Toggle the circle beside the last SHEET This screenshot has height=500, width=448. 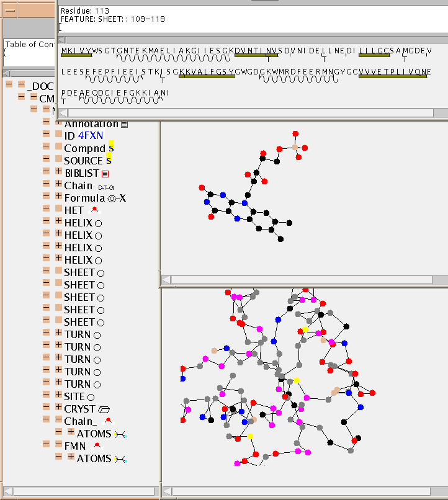coord(101,323)
